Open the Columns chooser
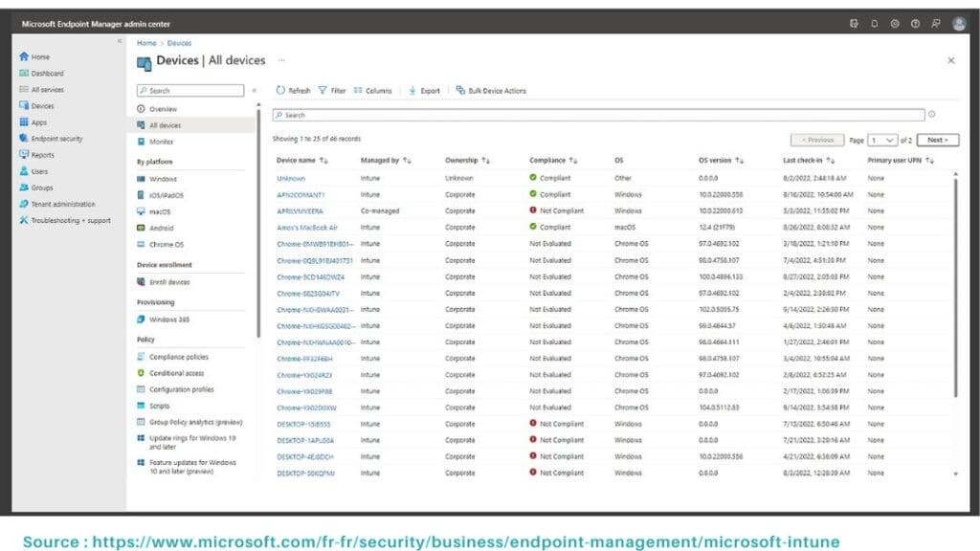Screen dimensions: 980x551 point(372,91)
